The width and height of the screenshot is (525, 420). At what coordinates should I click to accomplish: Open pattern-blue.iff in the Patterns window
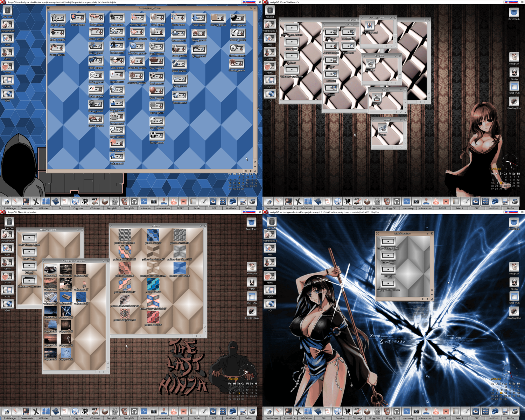tap(153, 285)
